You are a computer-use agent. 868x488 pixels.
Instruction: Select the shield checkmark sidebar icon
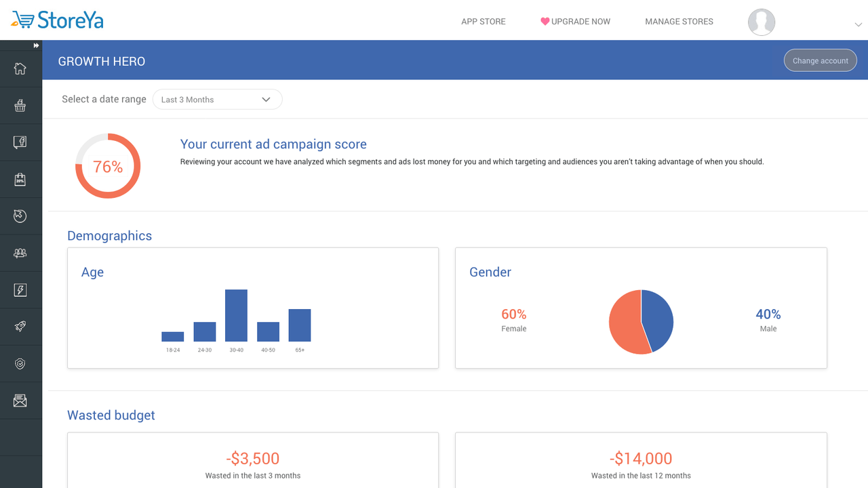coord(20,364)
